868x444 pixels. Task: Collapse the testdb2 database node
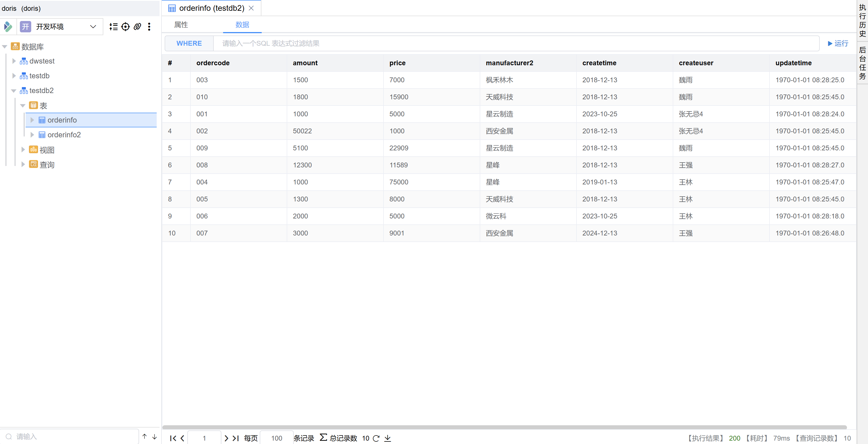click(14, 91)
